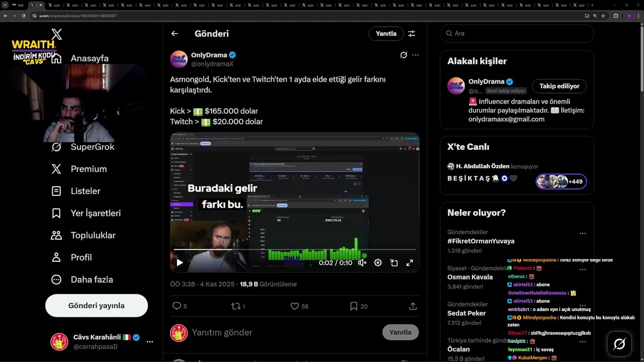Open the post's three-dot more menu
Image resolution: width=644 pixels, height=362 pixels.
click(415, 55)
